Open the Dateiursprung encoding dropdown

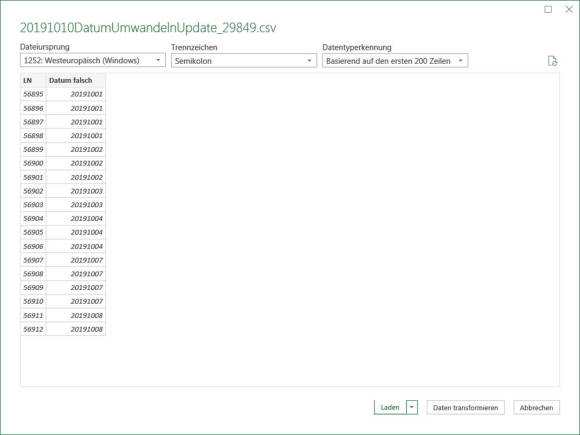click(x=92, y=60)
